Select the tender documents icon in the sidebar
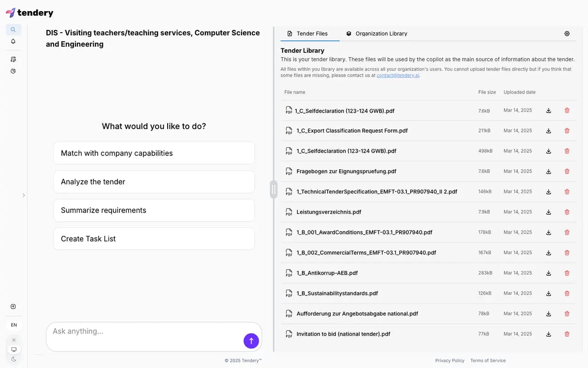The image size is (588, 368). coord(13,59)
